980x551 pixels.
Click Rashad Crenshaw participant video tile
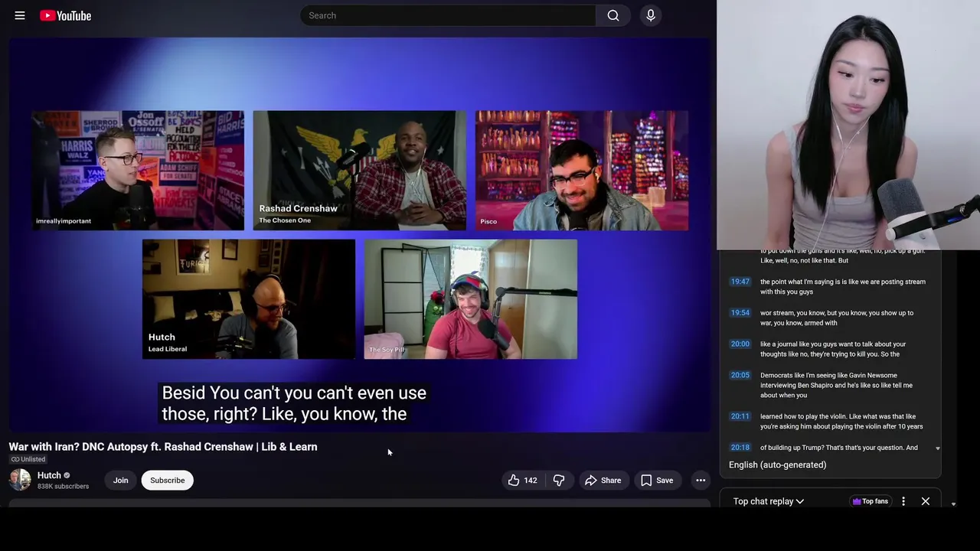coord(360,171)
